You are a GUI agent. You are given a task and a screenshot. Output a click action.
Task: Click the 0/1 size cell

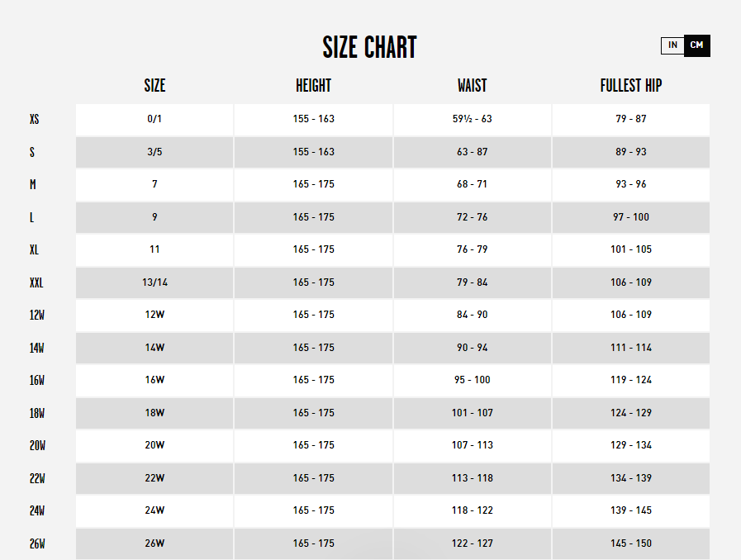coord(154,119)
